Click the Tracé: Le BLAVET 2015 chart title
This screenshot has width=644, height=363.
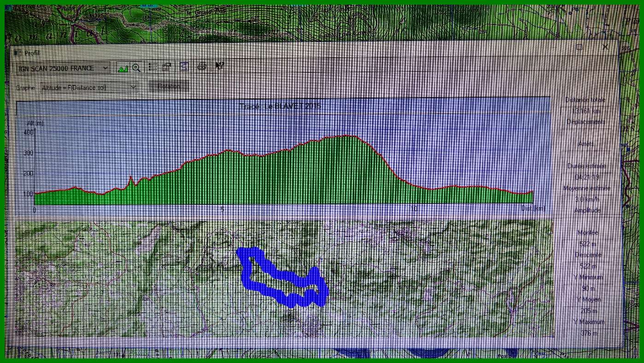point(281,107)
